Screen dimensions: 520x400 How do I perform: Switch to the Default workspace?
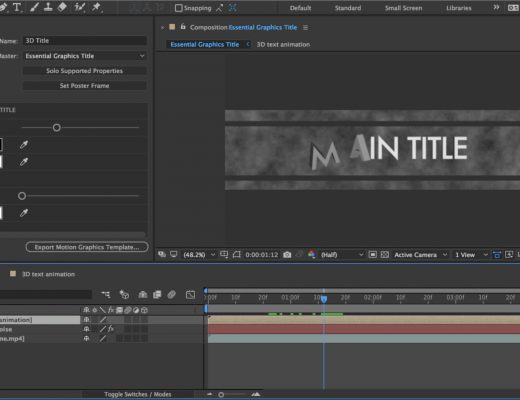(300, 8)
